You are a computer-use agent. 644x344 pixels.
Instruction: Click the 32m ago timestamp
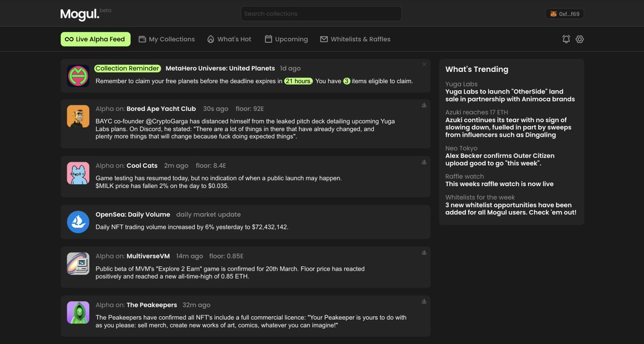[196, 305]
